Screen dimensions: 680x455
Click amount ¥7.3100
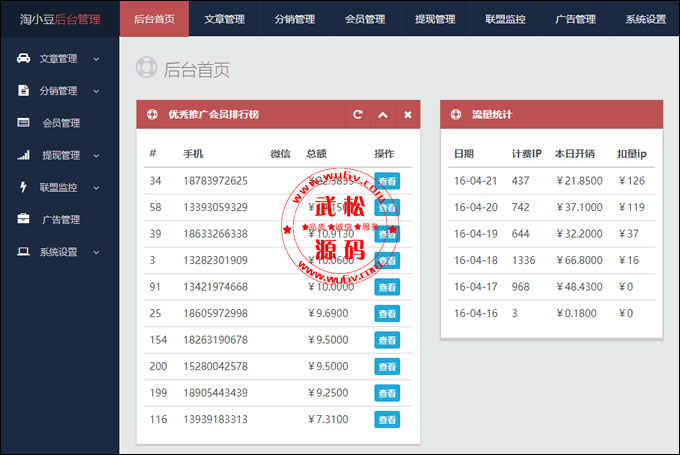(x=328, y=419)
